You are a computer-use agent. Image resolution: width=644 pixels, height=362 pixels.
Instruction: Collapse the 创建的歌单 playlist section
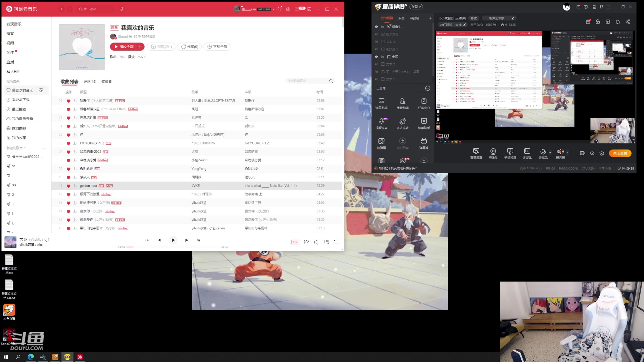point(25,148)
